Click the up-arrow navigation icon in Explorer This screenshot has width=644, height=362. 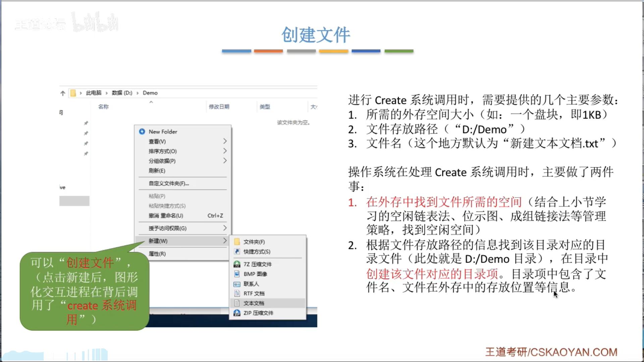pos(63,93)
